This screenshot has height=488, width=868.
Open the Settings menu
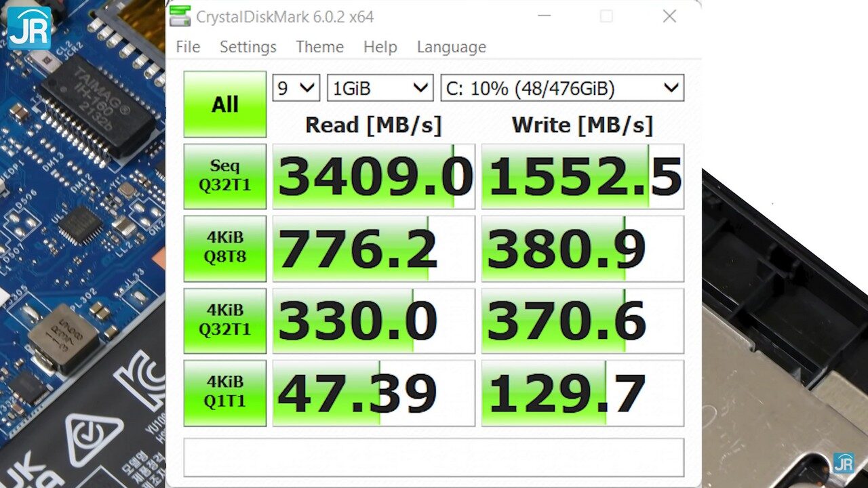[x=248, y=47]
